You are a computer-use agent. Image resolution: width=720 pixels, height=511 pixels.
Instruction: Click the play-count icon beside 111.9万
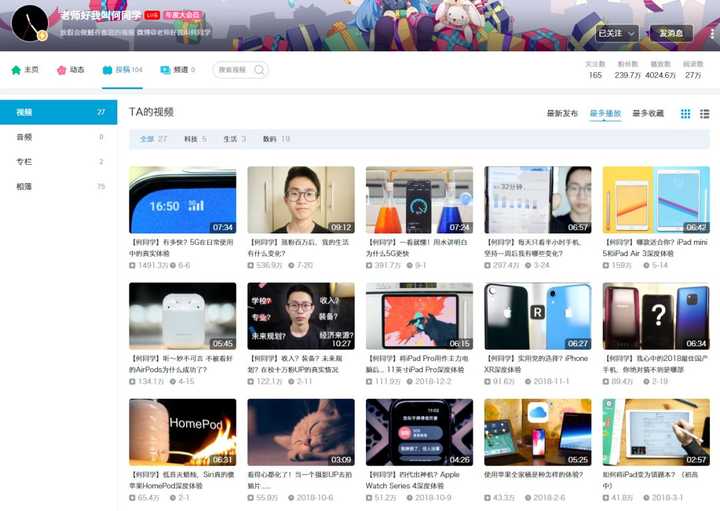pyautogui.click(x=369, y=382)
